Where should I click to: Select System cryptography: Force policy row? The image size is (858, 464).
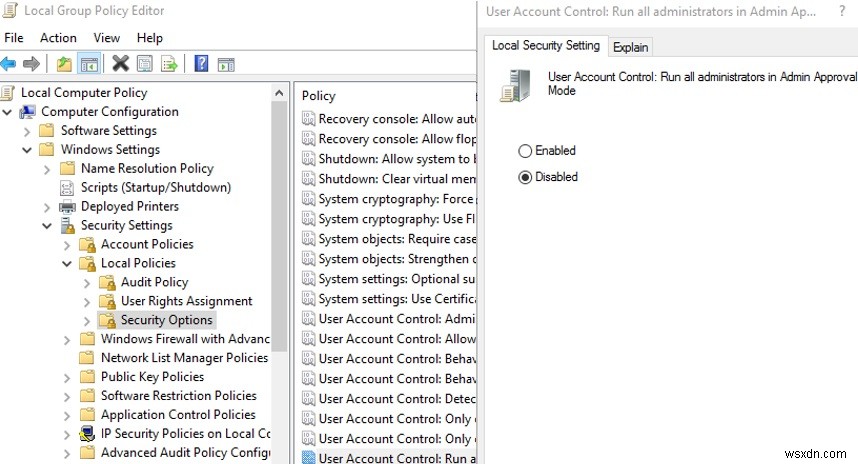(389, 199)
